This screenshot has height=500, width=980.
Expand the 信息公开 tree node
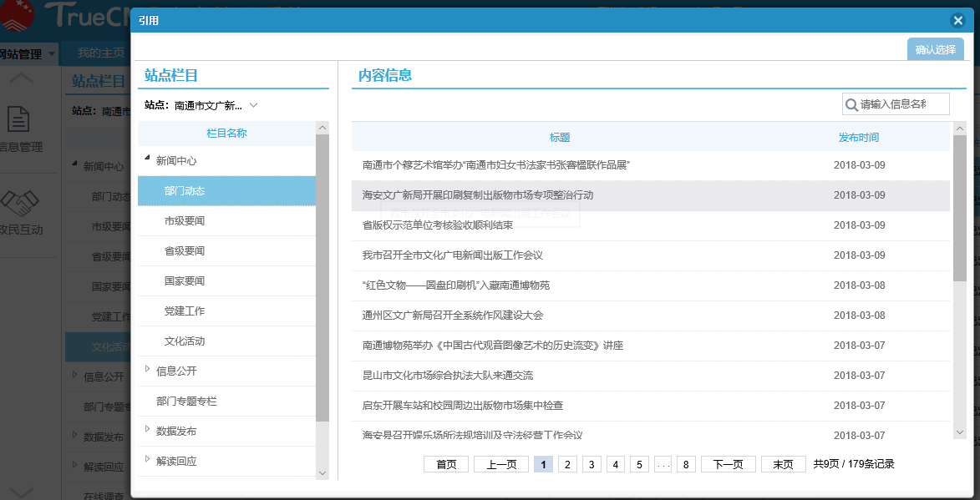(148, 370)
